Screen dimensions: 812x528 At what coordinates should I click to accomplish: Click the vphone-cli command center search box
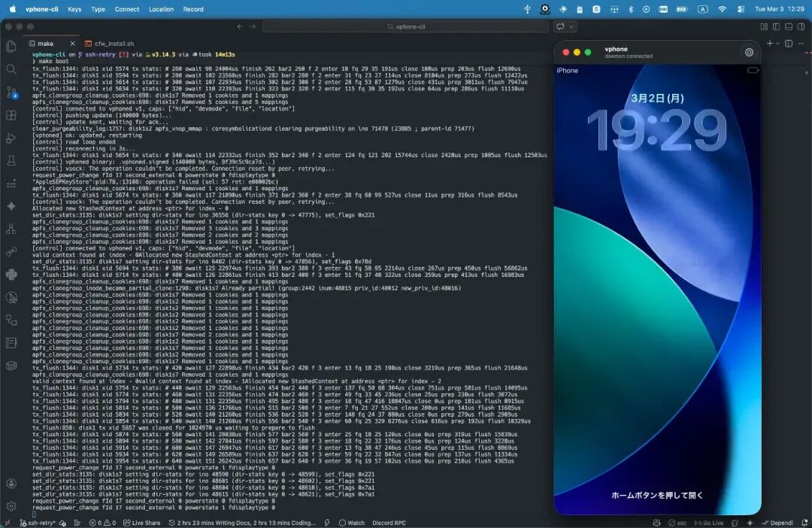tap(405, 26)
